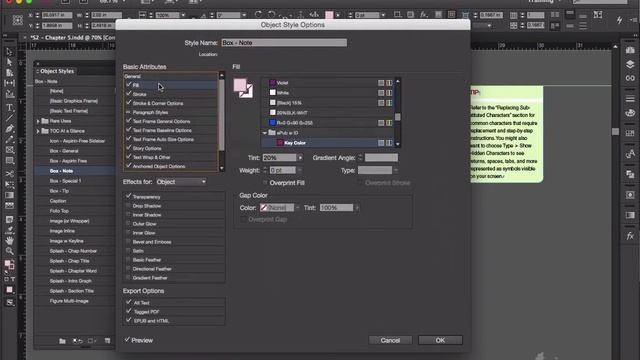This screenshot has height=360, width=640.
Task: Toggle the Transparency effect checkbox
Action: point(129,196)
